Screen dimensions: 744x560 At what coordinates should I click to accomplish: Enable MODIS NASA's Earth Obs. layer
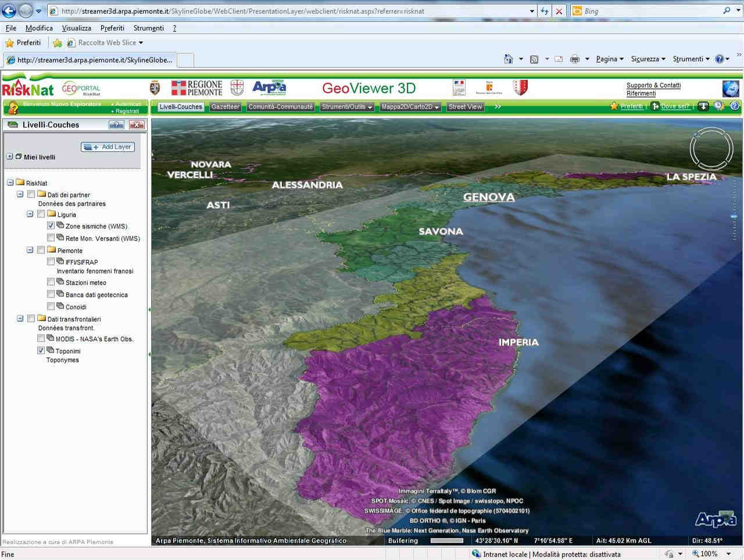pyautogui.click(x=41, y=338)
